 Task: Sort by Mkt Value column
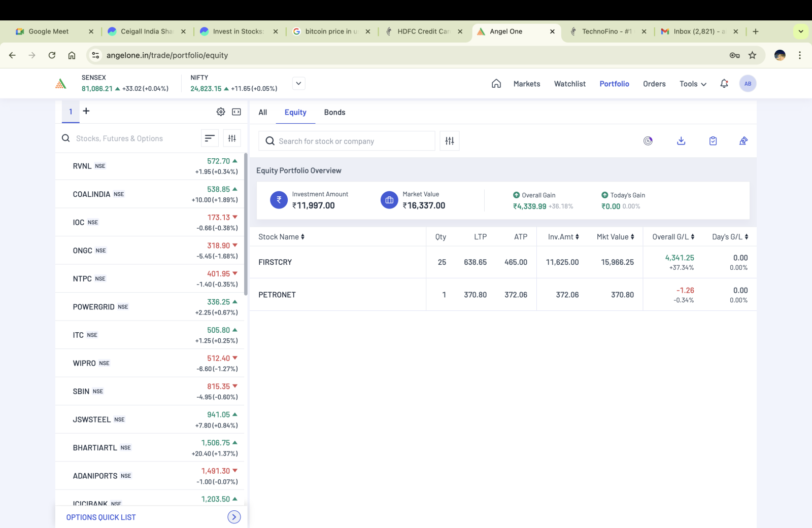point(615,237)
